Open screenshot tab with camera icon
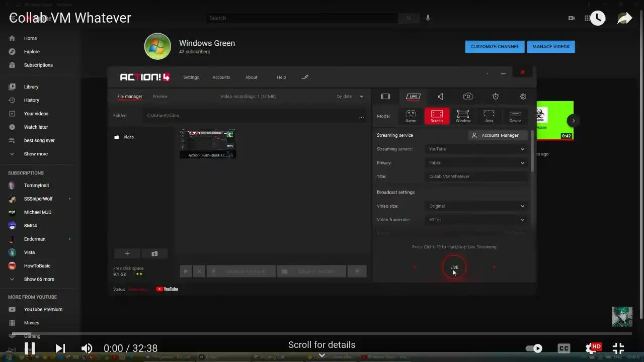The width and height of the screenshot is (644, 362). pyautogui.click(x=468, y=97)
